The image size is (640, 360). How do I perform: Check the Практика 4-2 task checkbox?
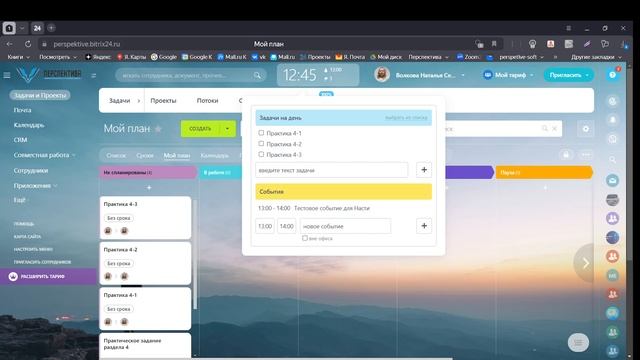point(261,143)
